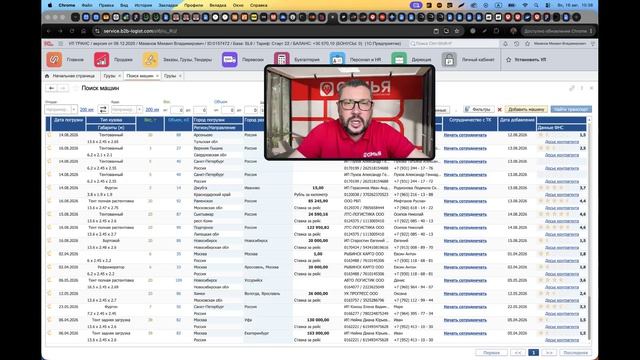This screenshot has width=640, height=360.
Task: Open the hamburger menu next to 1C logo
Action: (x=60, y=44)
